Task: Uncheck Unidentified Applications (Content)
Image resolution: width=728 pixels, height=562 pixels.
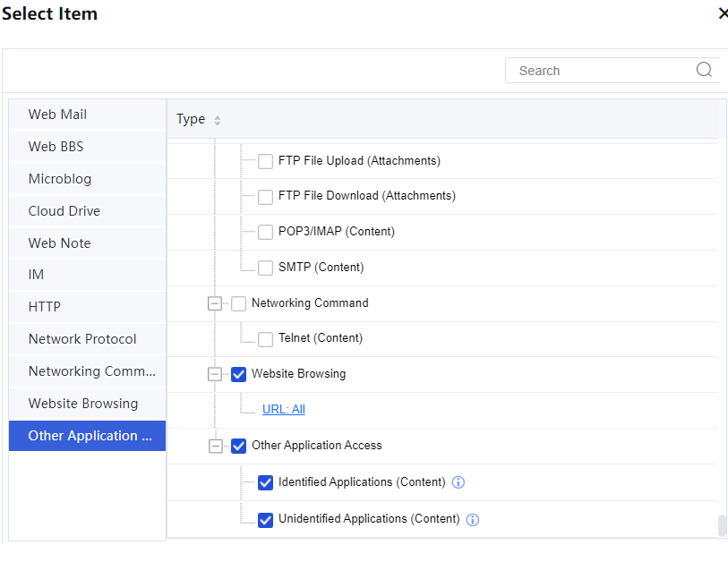Action: 265,520
